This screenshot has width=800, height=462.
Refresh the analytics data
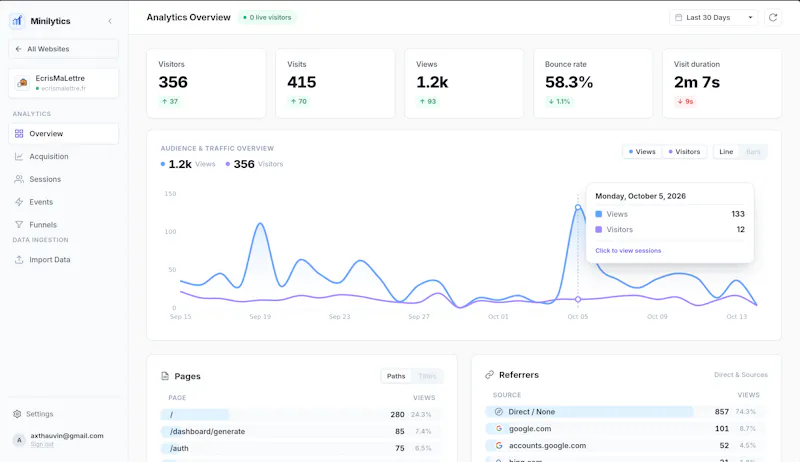tap(773, 17)
